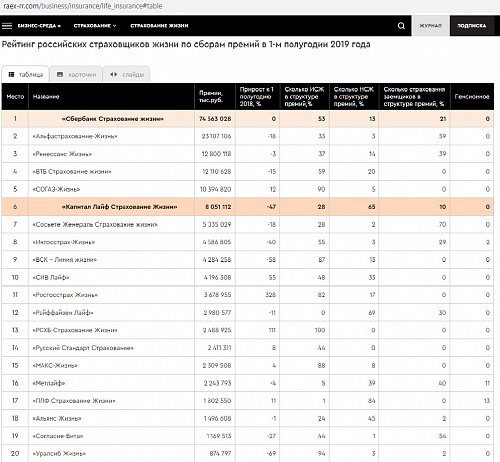
Task: Select «РСХБ-Страхование Жизни» row name
Action: (x=75, y=330)
